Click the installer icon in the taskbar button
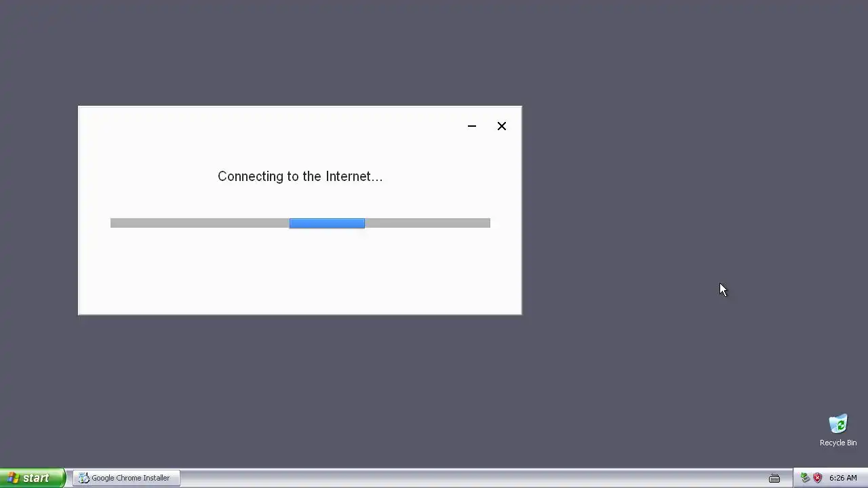 [84, 478]
